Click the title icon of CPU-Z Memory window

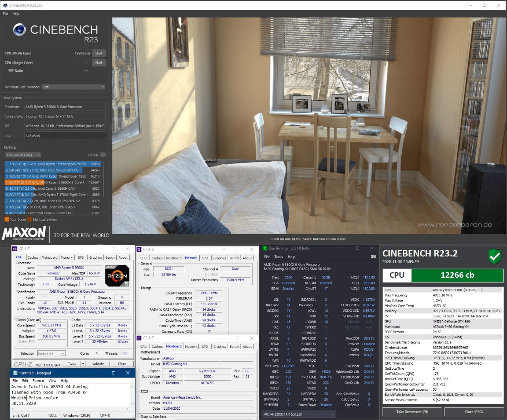click(139, 249)
